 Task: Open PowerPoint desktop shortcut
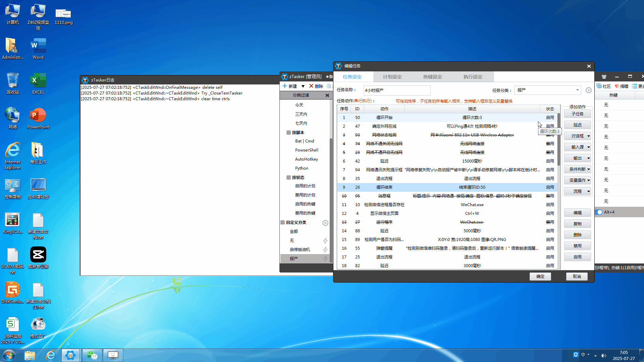click(38, 118)
